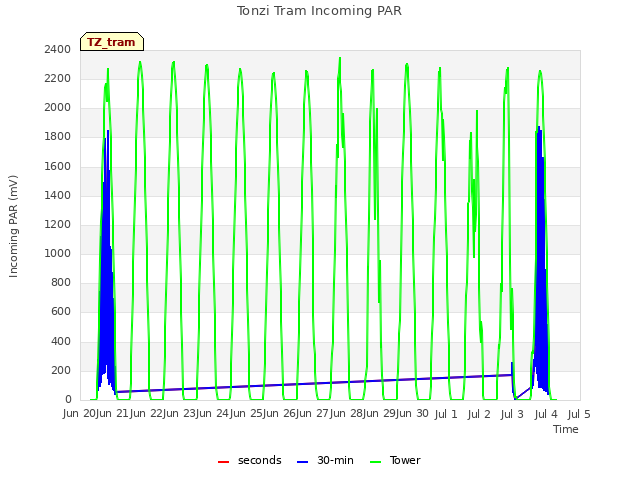Click the Jul 3 x-axis label
This screenshot has height=480, width=640.
[x=512, y=414]
